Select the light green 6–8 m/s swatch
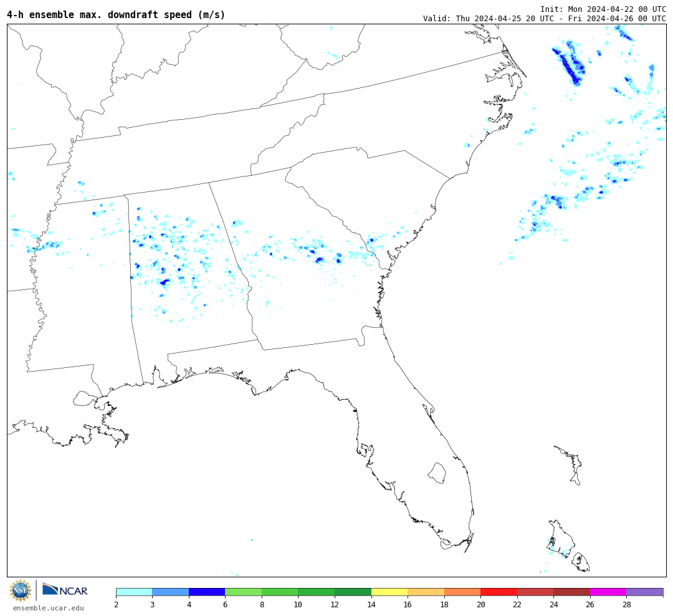Viewport: 673px width, 616px height. [244, 592]
